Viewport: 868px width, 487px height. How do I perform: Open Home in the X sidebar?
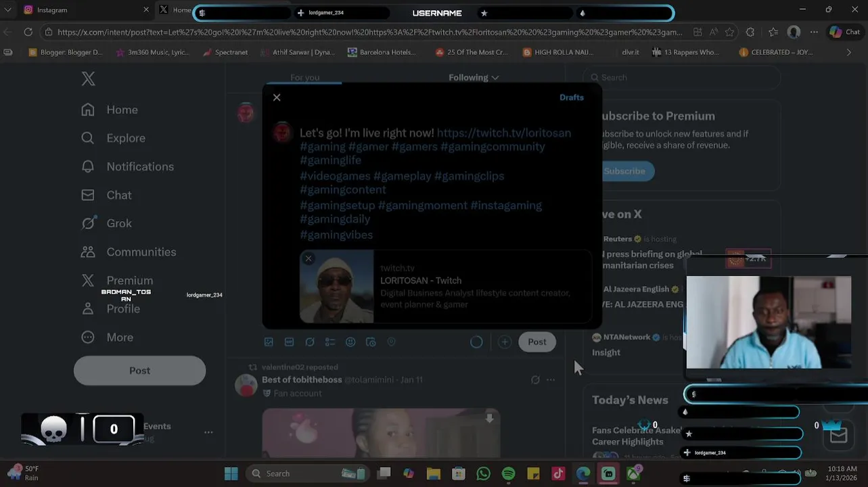coord(109,110)
